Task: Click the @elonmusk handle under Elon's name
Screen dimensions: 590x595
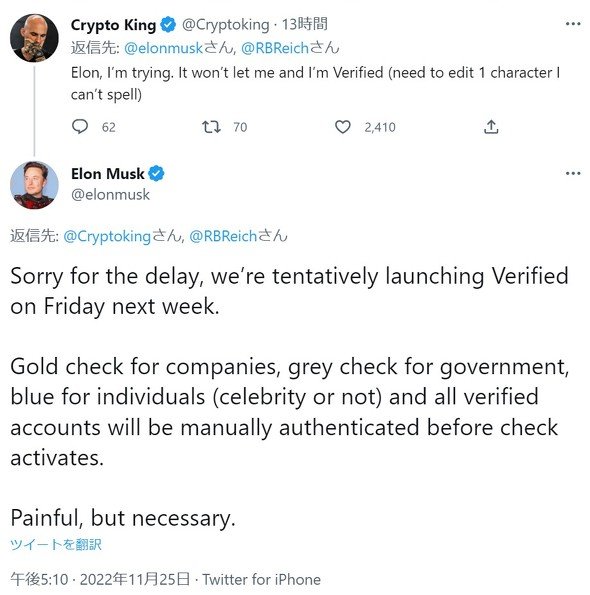Action: pos(110,195)
